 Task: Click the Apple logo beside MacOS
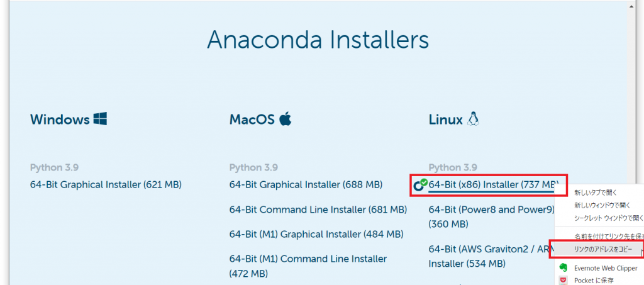[x=285, y=119]
